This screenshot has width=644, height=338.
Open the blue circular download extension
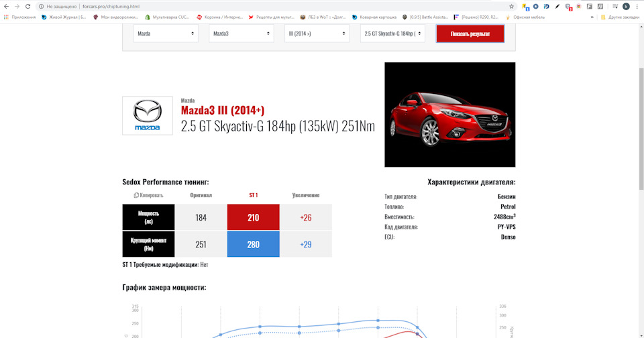point(535,6)
